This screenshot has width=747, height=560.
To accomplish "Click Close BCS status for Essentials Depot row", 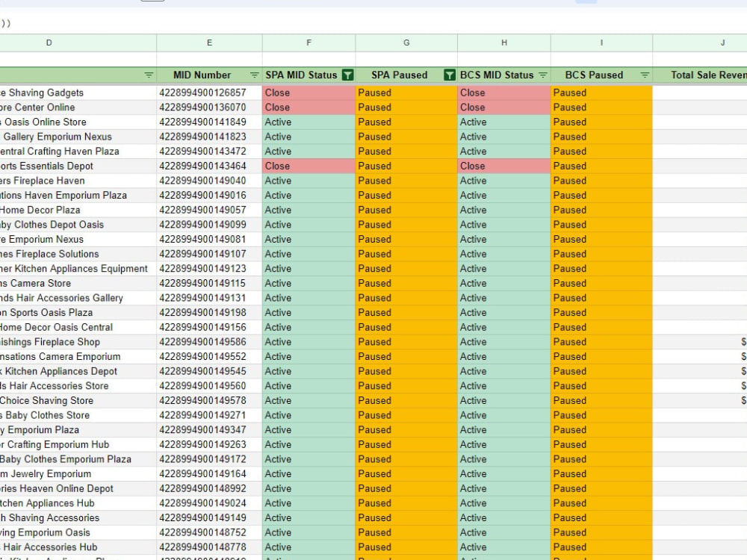I will [x=504, y=167].
